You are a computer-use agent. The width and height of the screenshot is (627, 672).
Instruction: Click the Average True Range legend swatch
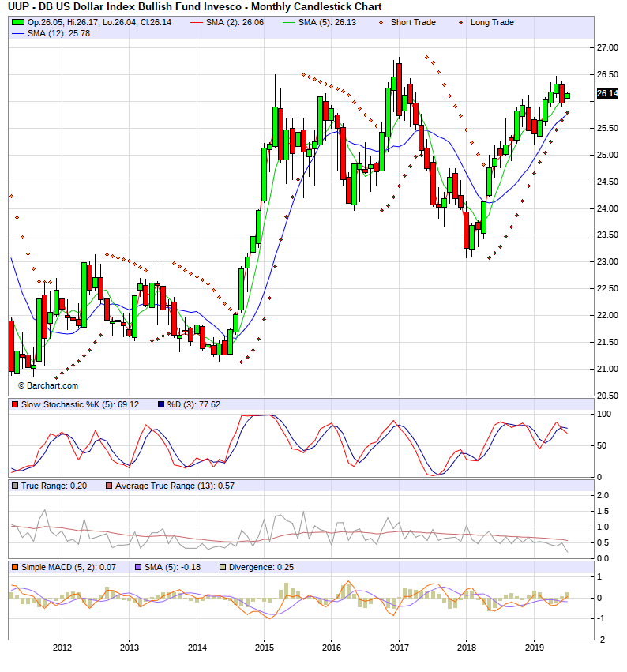[109, 486]
